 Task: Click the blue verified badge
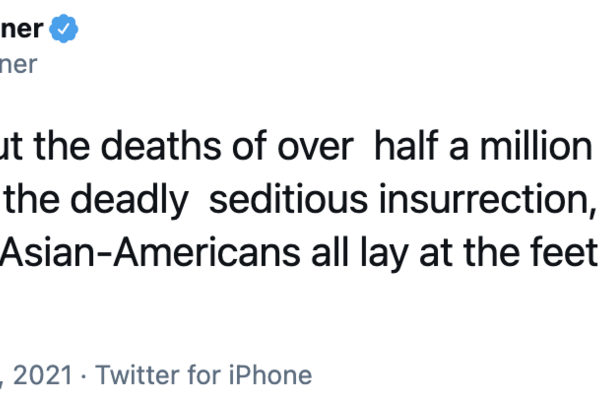tap(64, 29)
